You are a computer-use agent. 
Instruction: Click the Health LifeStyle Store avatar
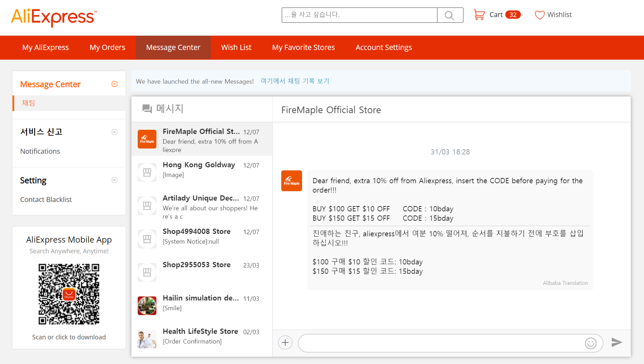(x=147, y=339)
